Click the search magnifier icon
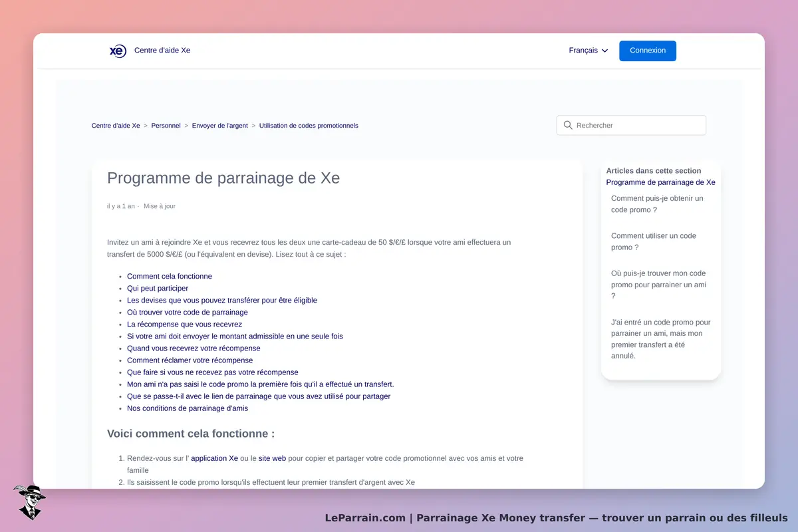798x532 pixels. 568,125
